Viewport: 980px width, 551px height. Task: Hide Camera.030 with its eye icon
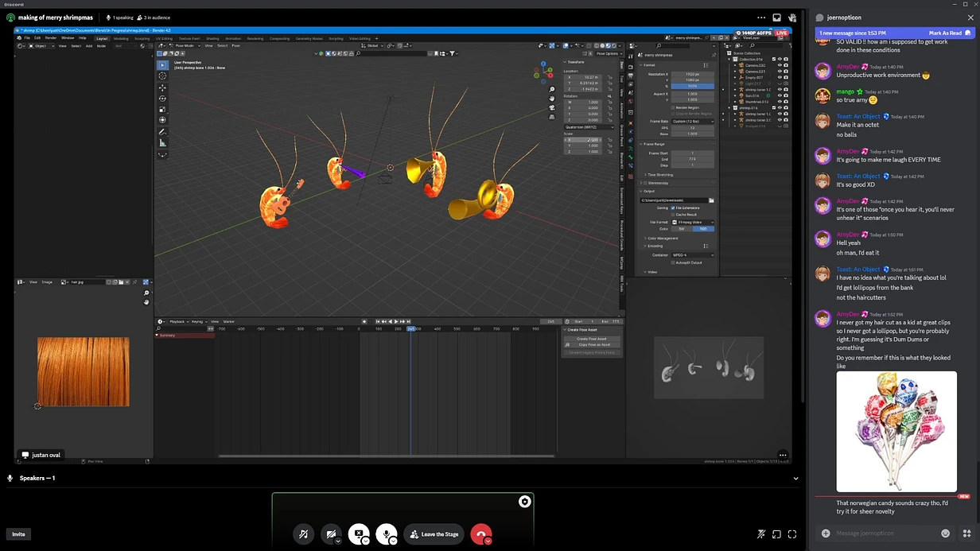pyautogui.click(x=780, y=65)
